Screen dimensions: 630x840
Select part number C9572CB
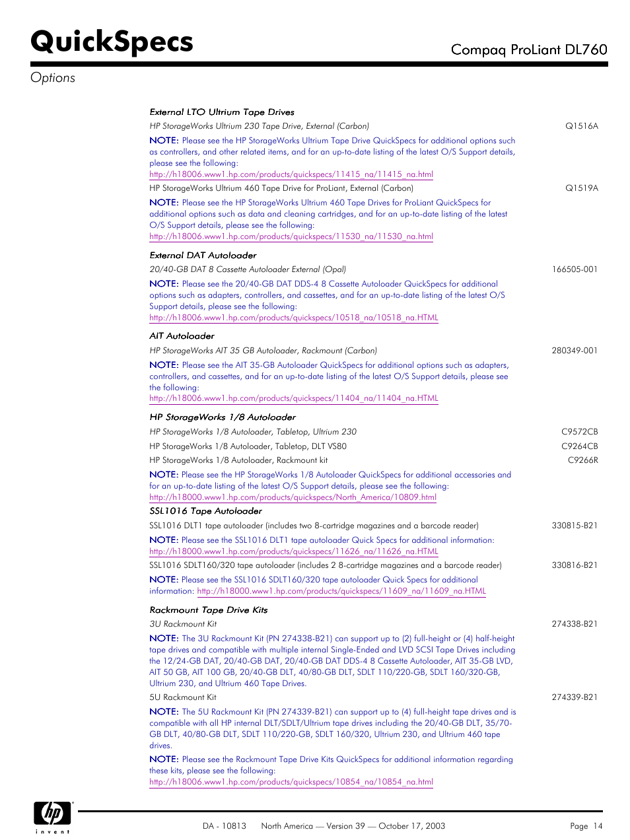coord(580,432)
